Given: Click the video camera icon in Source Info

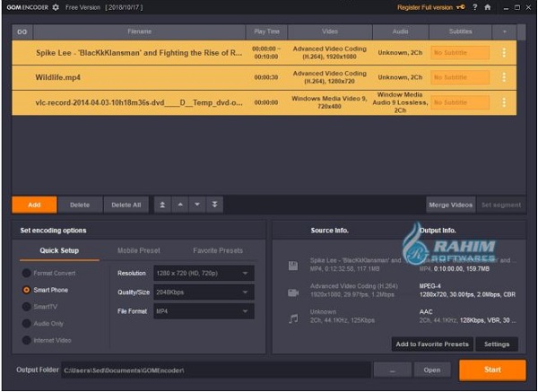Looking at the screenshot, I should pyautogui.click(x=293, y=292).
